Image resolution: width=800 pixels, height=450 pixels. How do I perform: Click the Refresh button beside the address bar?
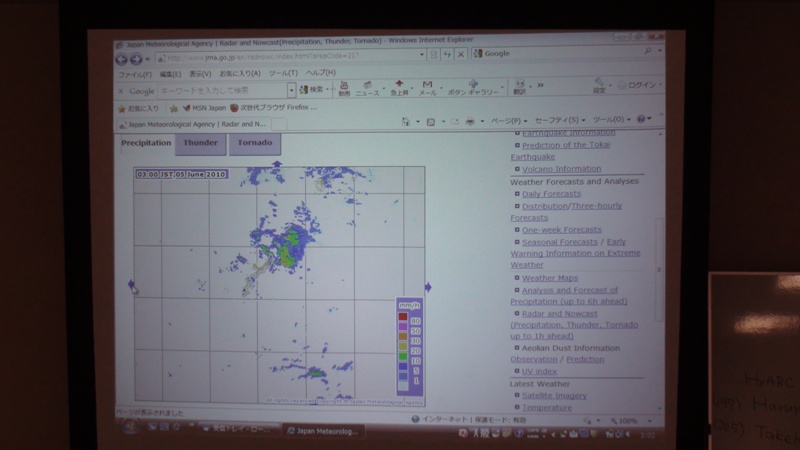[x=447, y=54]
